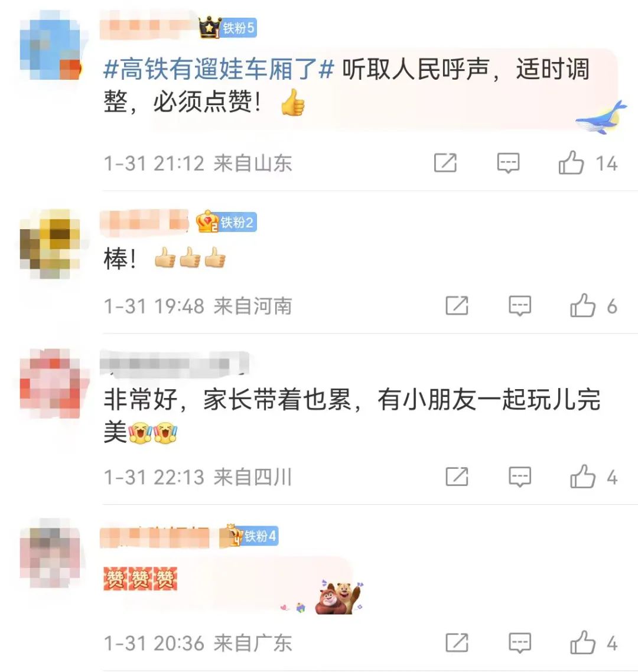This screenshot has width=638, height=672.
Task: Open replies for the Henan comment
Action: pyautogui.click(x=520, y=305)
